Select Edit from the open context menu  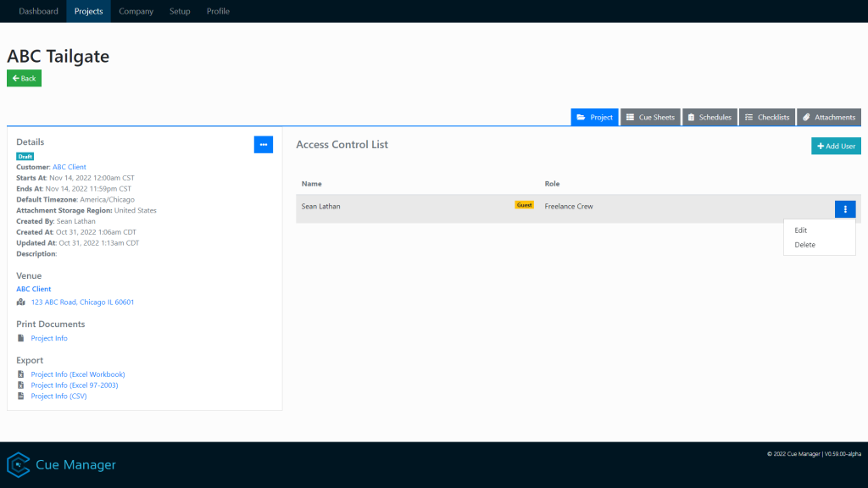(801, 230)
